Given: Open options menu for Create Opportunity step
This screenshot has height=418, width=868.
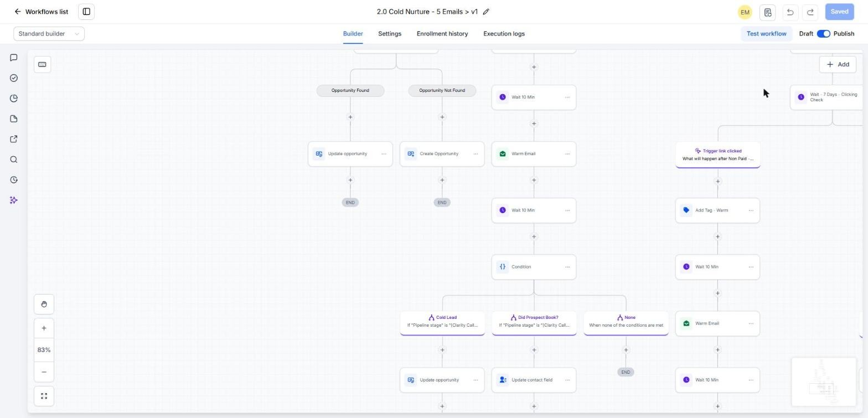Looking at the screenshot, I should (x=476, y=154).
